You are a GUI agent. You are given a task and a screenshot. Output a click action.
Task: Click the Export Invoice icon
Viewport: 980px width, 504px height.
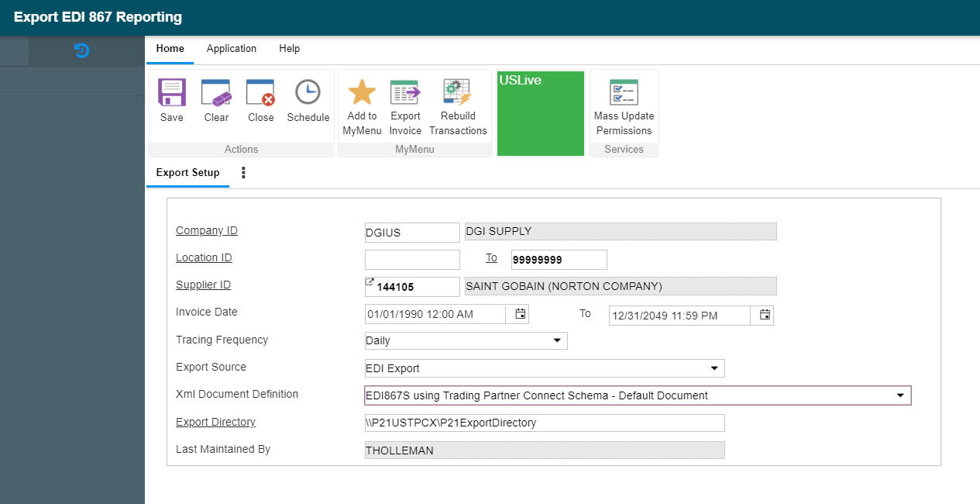(x=405, y=93)
